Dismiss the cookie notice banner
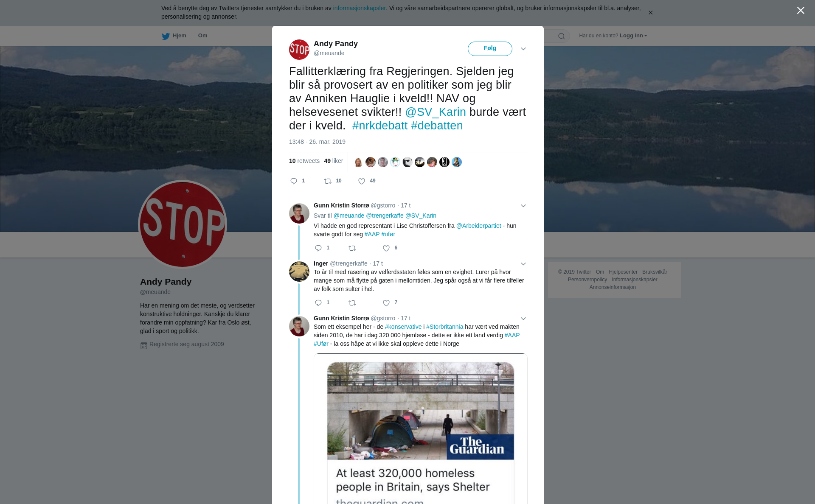The height and width of the screenshot is (504, 815). (x=650, y=13)
